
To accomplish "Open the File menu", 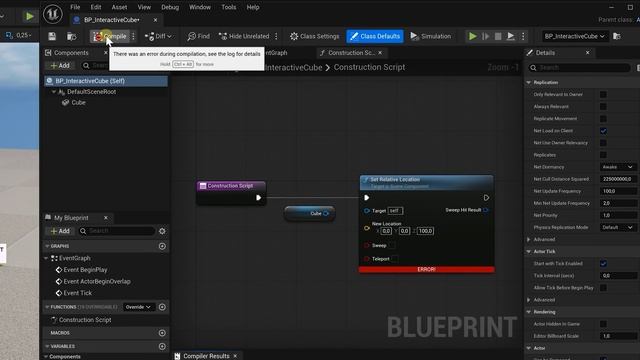I will (75, 7).
